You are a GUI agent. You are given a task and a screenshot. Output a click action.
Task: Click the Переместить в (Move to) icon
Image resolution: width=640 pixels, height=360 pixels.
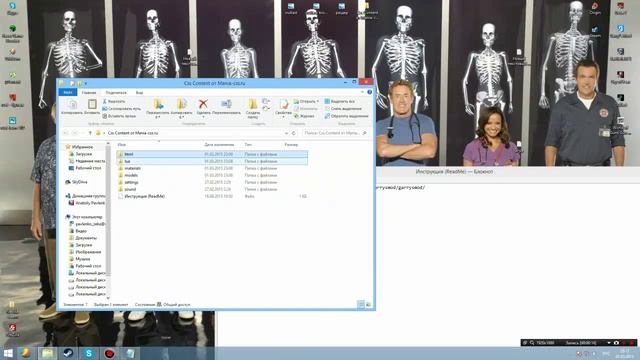pyautogui.click(x=158, y=108)
